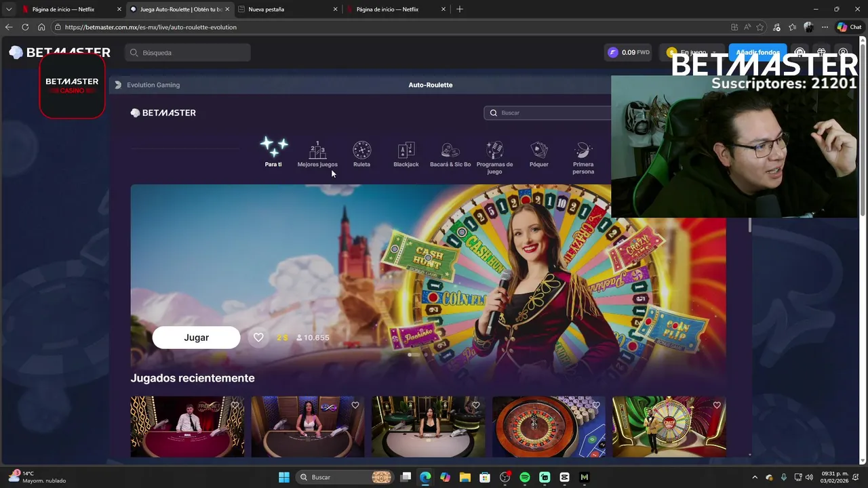
Task: Click the 24 support icon in site header
Action: click(x=800, y=52)
